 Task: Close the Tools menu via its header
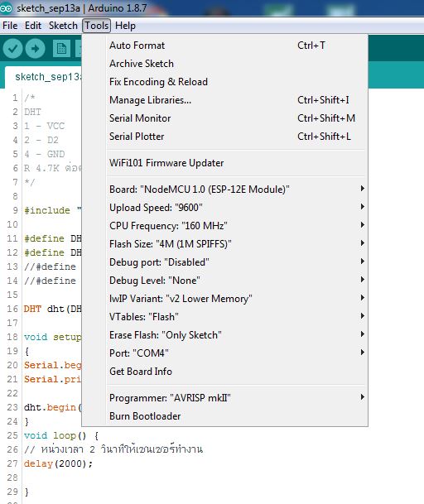tap(97, 26)
